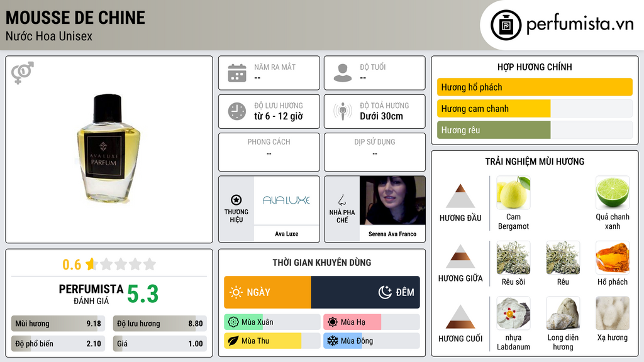Click the dark Đêm nighttime segment
This screenshot has width=644, height=362.
coord(365,292)
